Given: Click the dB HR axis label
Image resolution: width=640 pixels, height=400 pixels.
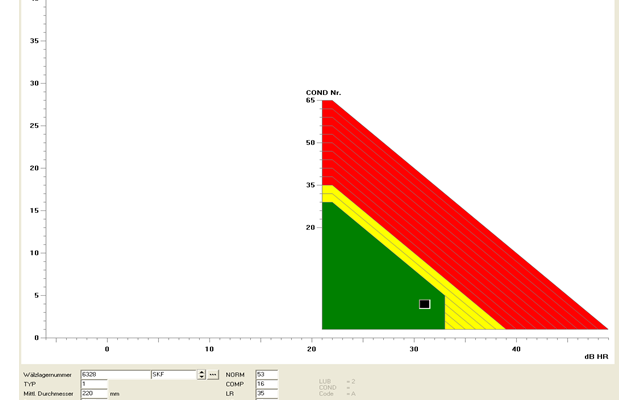Looking at the screenshot, I should [596, 356].
